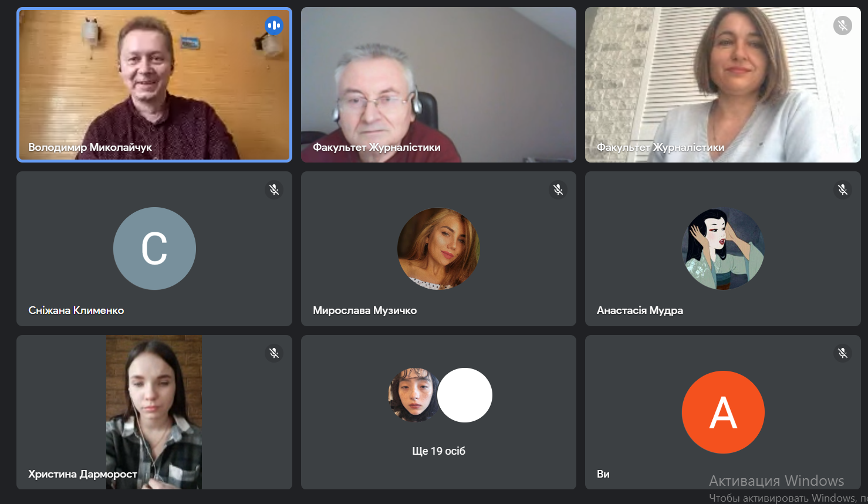Click Мирослава Музичко's profile photo avatar
The width and height of the screenshot is (868, 504).
438,249
